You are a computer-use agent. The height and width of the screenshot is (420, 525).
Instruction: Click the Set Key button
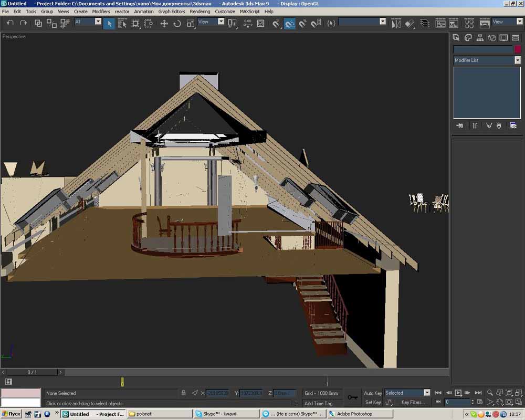click(373, 403)
